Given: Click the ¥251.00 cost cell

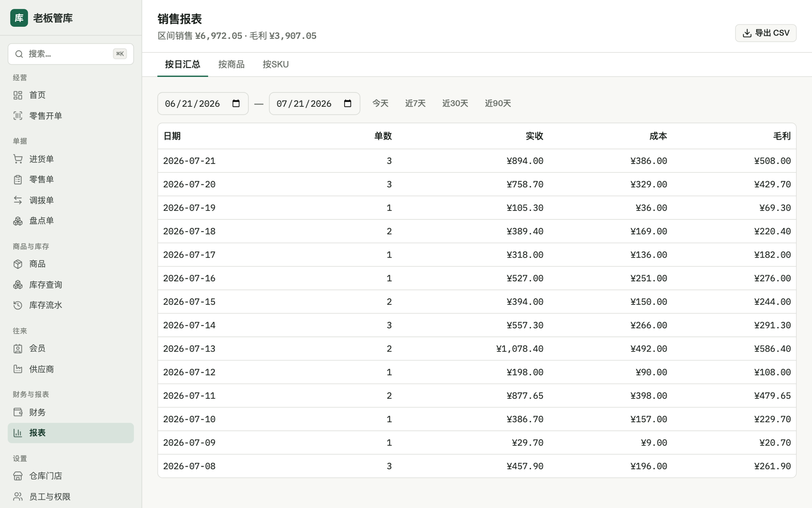Looking at the screenshot, I should coord(649,278).
